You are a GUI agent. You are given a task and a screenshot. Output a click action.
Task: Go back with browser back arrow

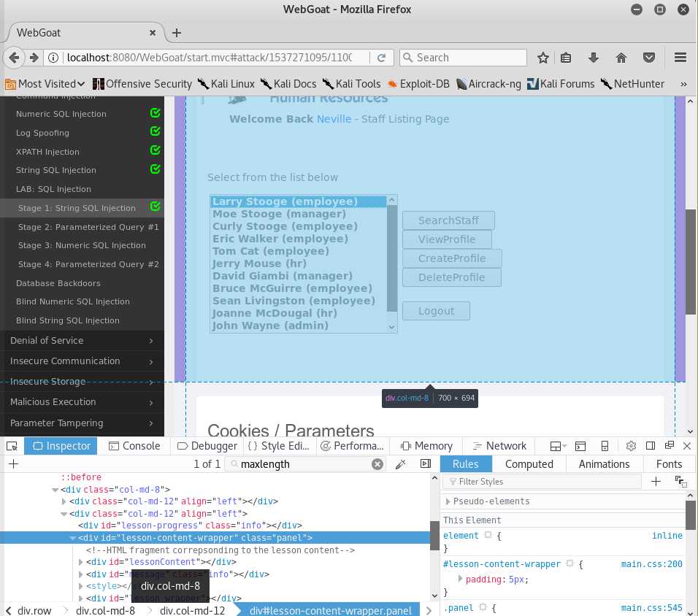coord(14,58)
